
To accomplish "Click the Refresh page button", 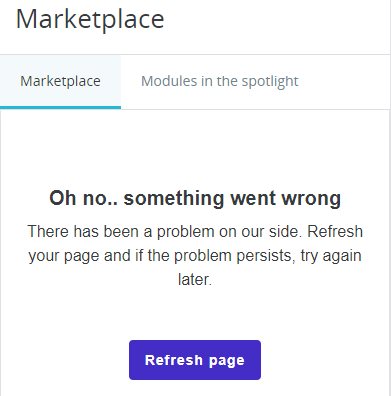I will pyautogui.click(x=195, y=360).
